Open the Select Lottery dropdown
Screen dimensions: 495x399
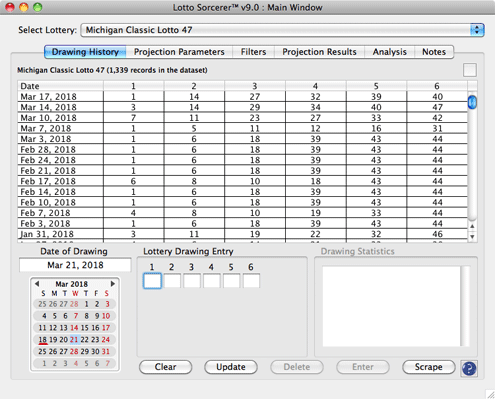pyautogui.click(x=283, y=30)
